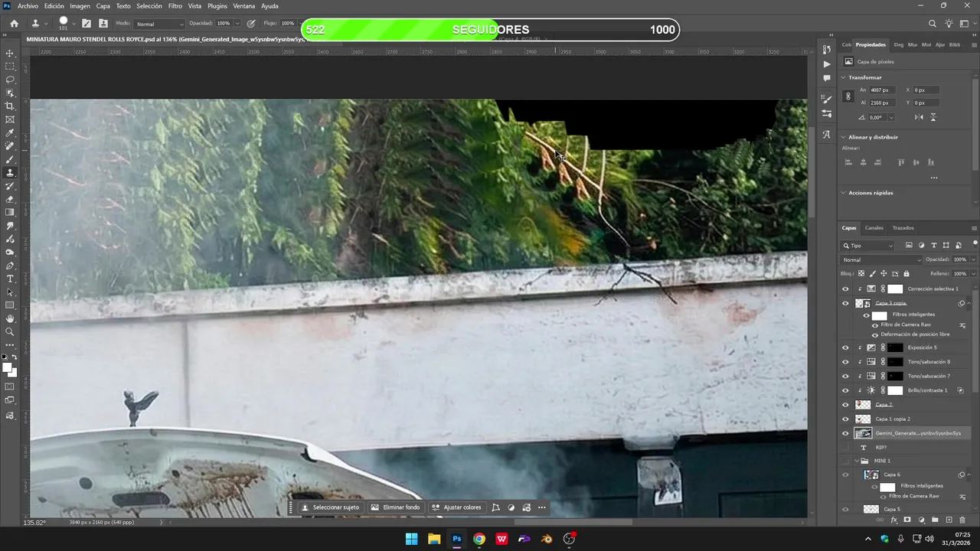Open the Filtro menu
The height and width of the screenshot is (551, 980).
tap(175, 6)
